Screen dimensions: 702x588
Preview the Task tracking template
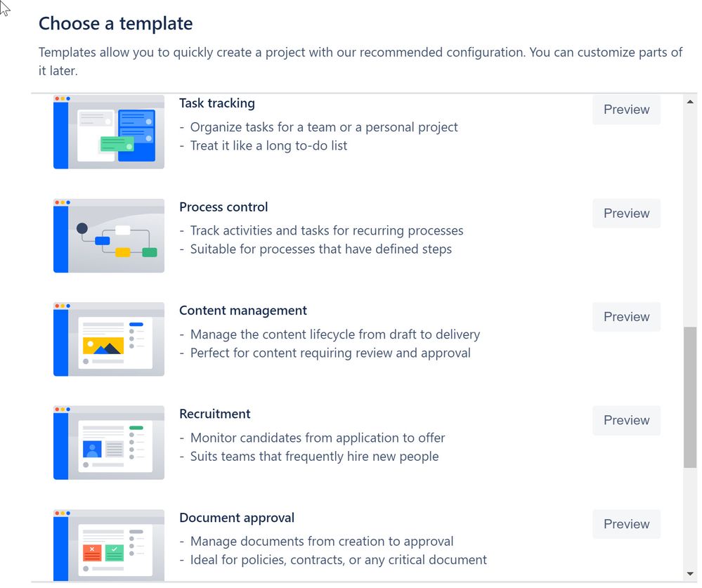click(x=626, y=110)
